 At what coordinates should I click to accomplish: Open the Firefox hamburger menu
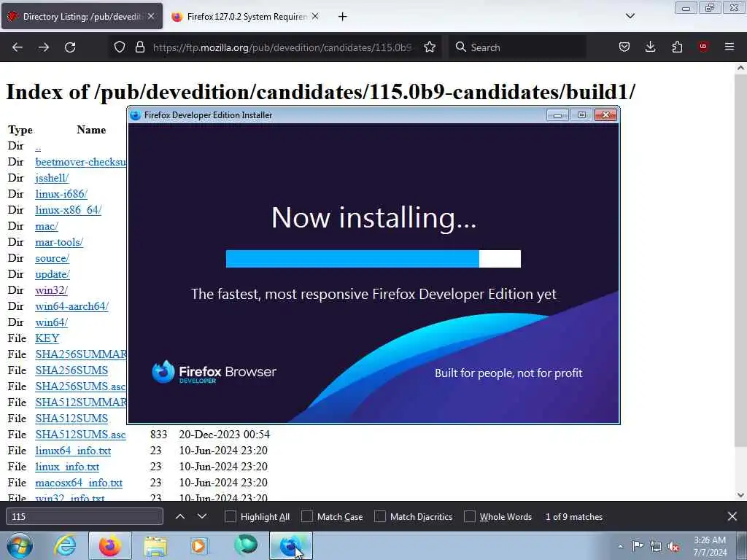729,47
